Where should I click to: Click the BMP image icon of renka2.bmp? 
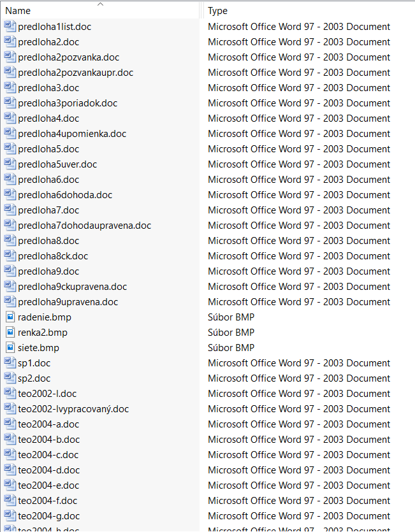[x=11, y=332]
